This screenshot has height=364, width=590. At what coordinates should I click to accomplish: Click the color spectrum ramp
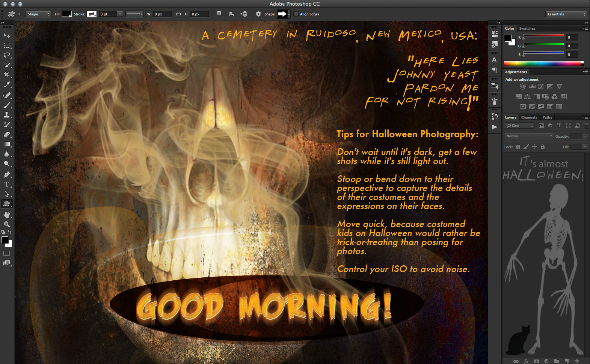[x=543, y=63]
